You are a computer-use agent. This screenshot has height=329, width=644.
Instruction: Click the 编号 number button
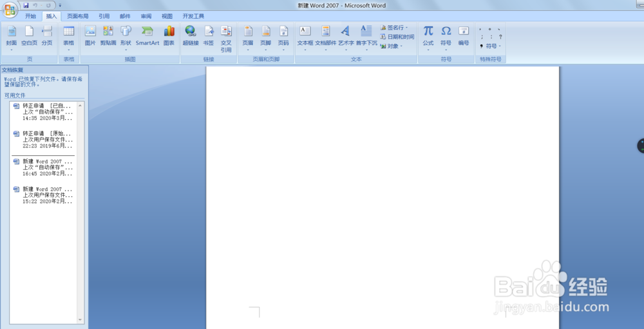point(464,36)
